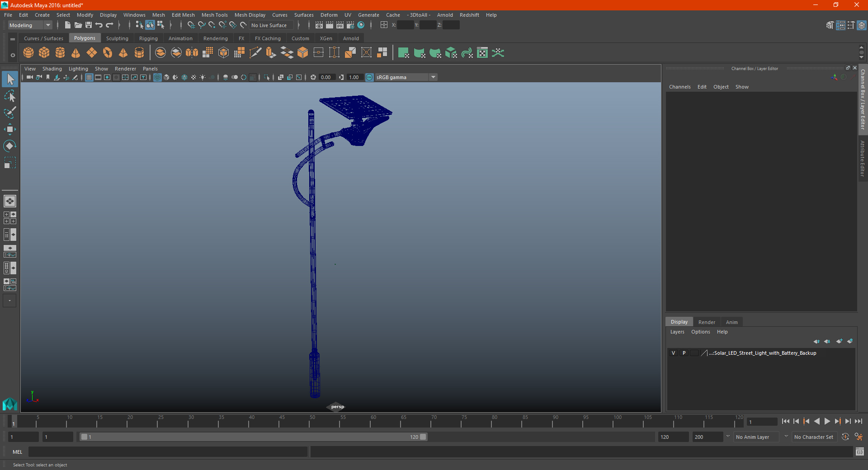Screen dimensions: 868x470
Task: Toggle layer playback P box
Action: click(x=684, y=353)
